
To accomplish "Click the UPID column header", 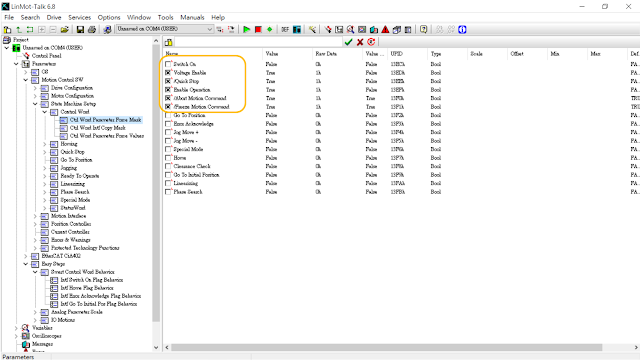I will [x=407, y=54].
